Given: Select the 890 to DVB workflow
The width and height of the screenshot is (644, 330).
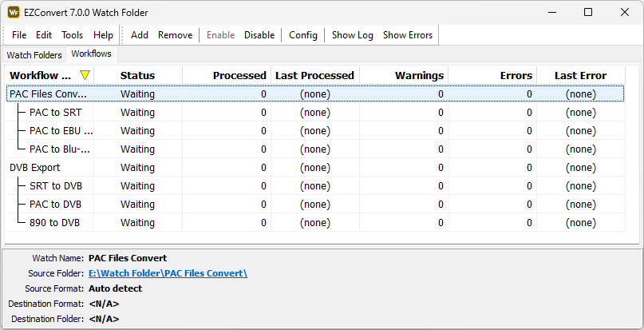Looking at the screenshot, I should click(x=55, y=222).
